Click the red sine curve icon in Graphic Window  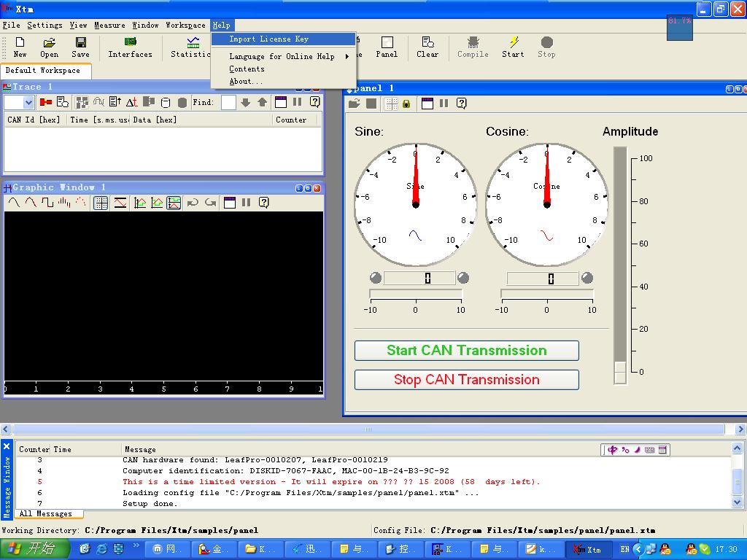31,203
